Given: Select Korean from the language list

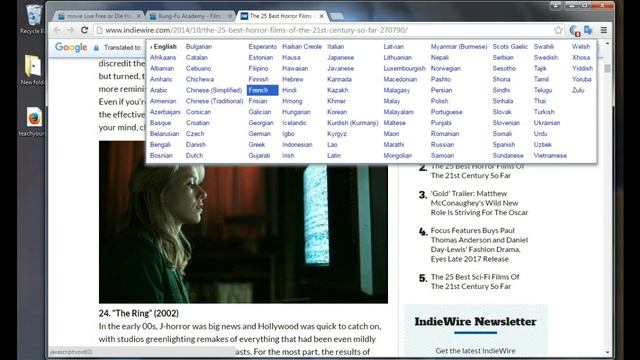Looking at the screenshot, I should [337, 112].
